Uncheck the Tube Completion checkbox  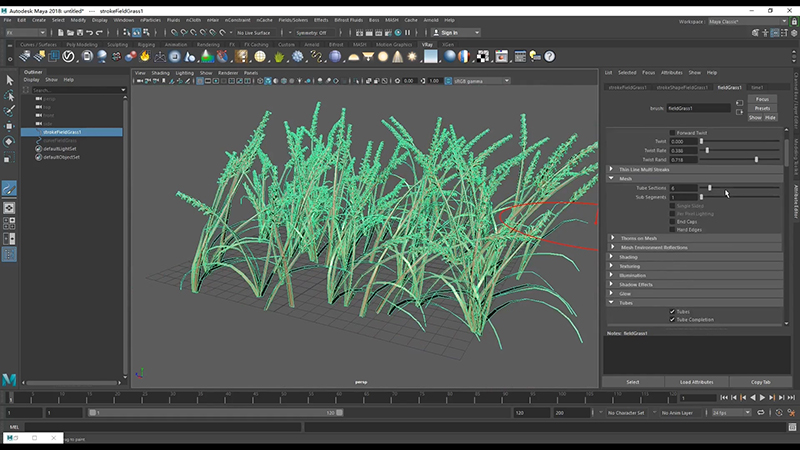pos(672,320)
